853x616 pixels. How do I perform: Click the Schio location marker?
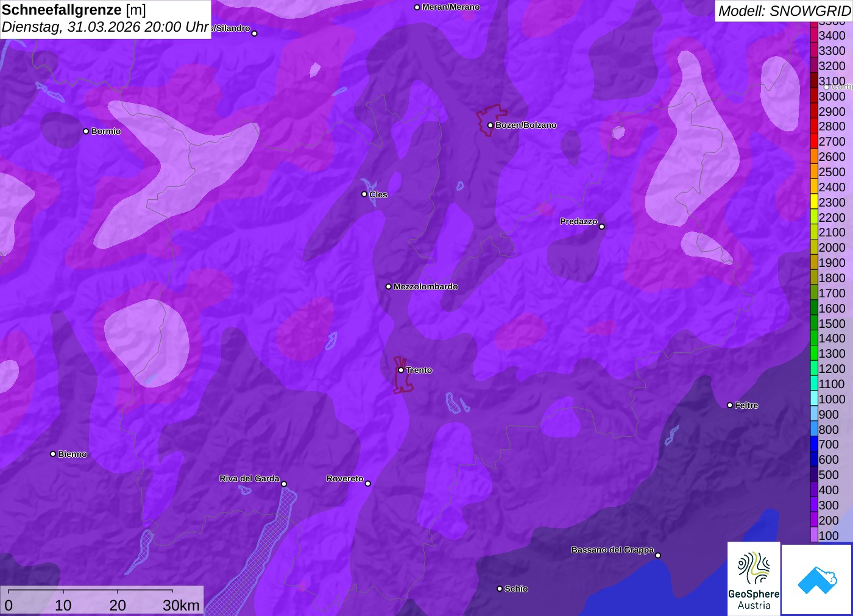pyautogui.click(x=500, y=589)
